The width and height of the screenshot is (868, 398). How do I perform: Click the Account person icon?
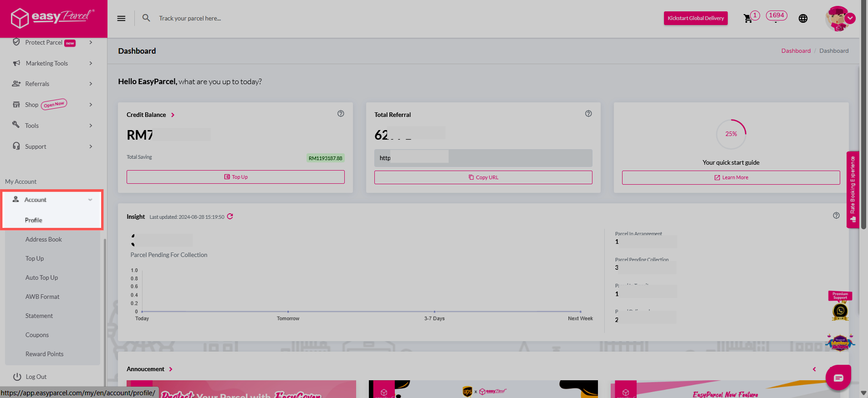tap(15, 199)
